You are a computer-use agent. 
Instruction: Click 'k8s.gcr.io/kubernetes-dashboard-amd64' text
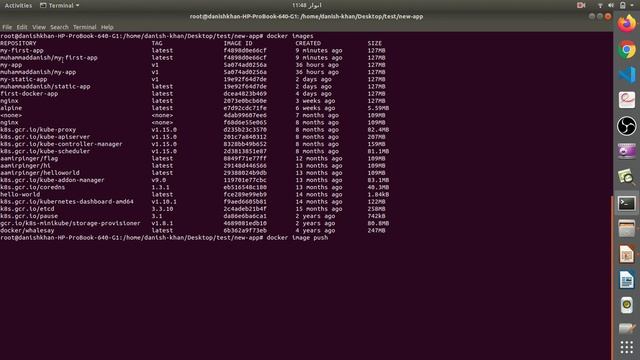(x=67, y=202)
